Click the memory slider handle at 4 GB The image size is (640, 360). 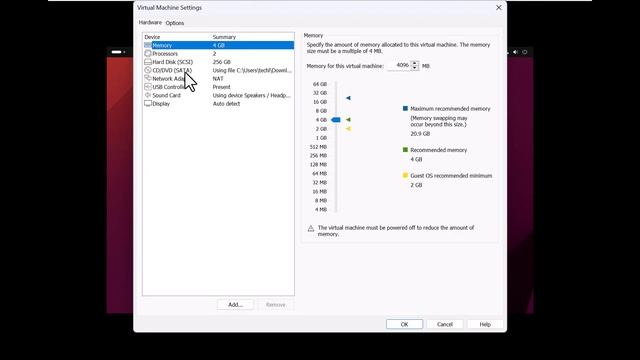[336, 120]
